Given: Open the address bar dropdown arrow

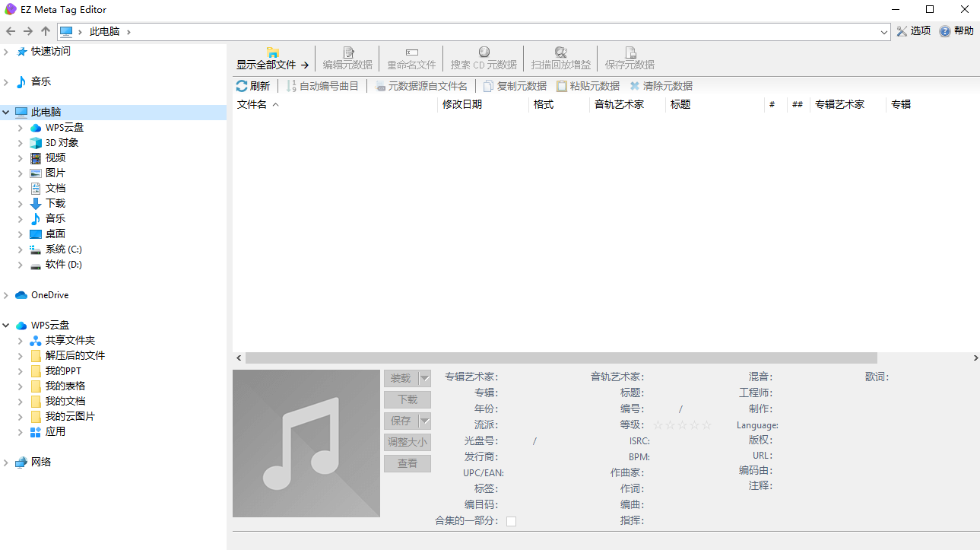Looking at the screenshot, I should tap(882, 31).
